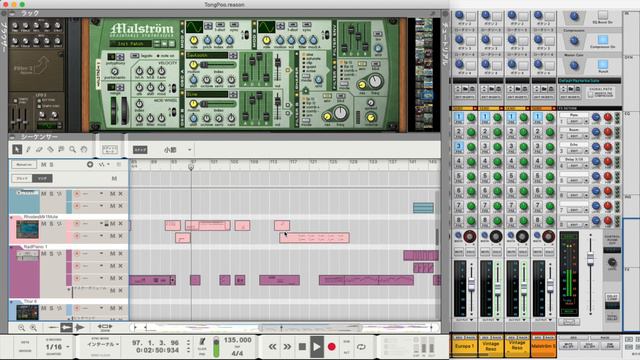
Task: Open the ブラウザ browser side panel
Action: pyautogui.click(x=4, y=37)
